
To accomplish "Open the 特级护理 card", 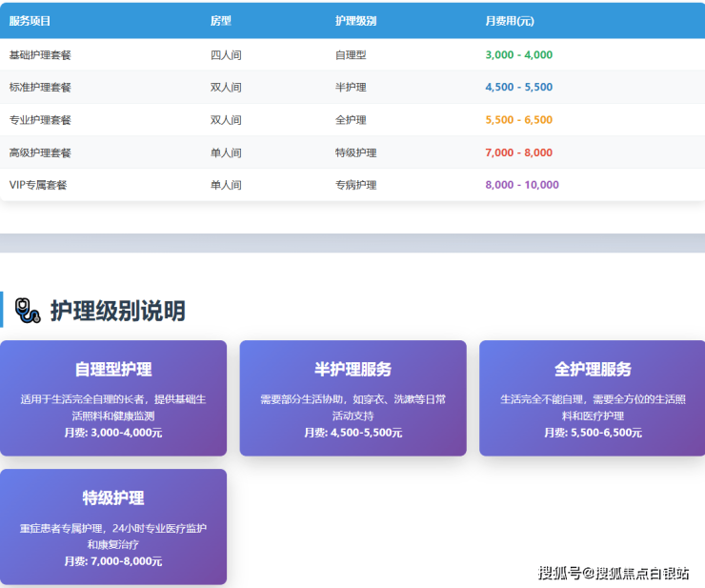I will click(x=113, y=527).
